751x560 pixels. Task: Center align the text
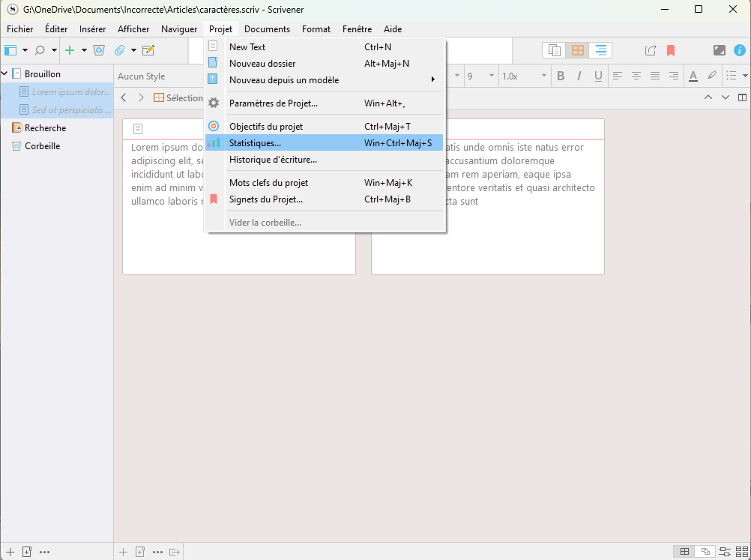click(636, 76)
